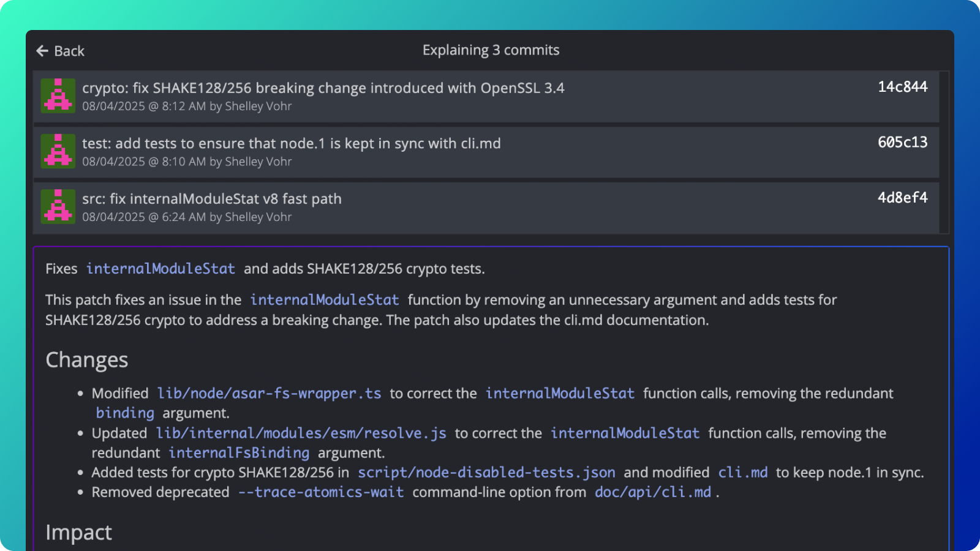This screenshot has height=551, width=980.
Task: Click the avatar icon for the crypto SHAKE128 commit
Action: point(57,96)
